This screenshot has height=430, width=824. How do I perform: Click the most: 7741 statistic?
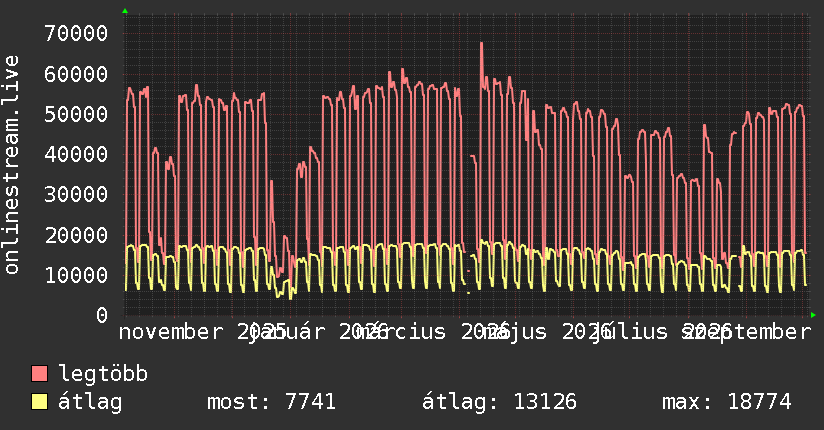coord(271,402)
